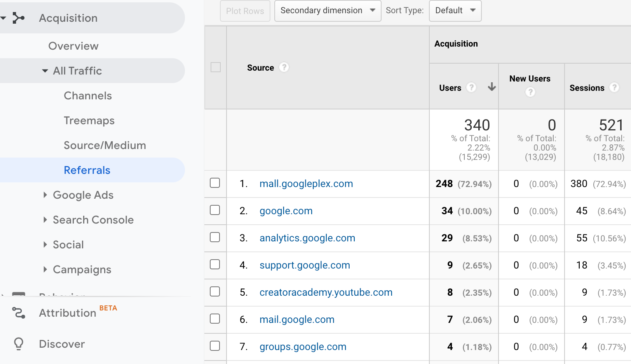The height and width of the screenshot is (364, 631).
Task: Open the Secondary dimension dropdown
Action: pyautogui.click(x=328, y=10)
